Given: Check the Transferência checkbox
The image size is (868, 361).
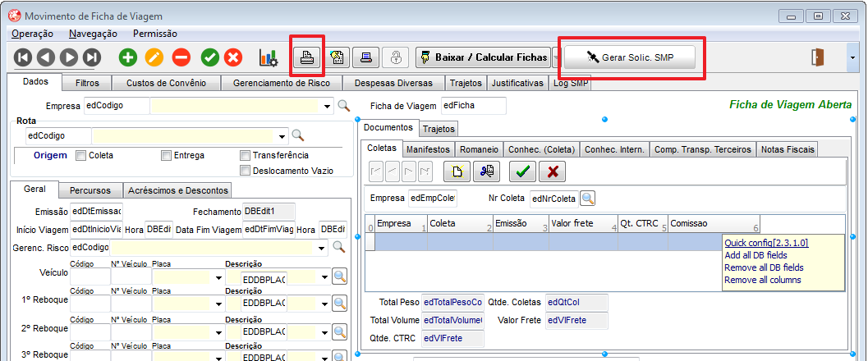Looking at the screenshot, I should click(x=246, y=156).
